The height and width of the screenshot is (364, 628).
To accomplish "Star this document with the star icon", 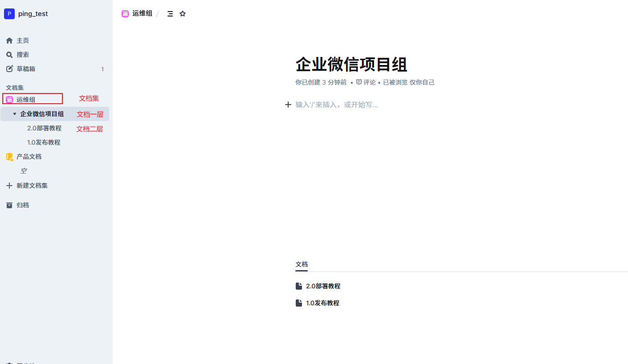I will tap(183, 14).
